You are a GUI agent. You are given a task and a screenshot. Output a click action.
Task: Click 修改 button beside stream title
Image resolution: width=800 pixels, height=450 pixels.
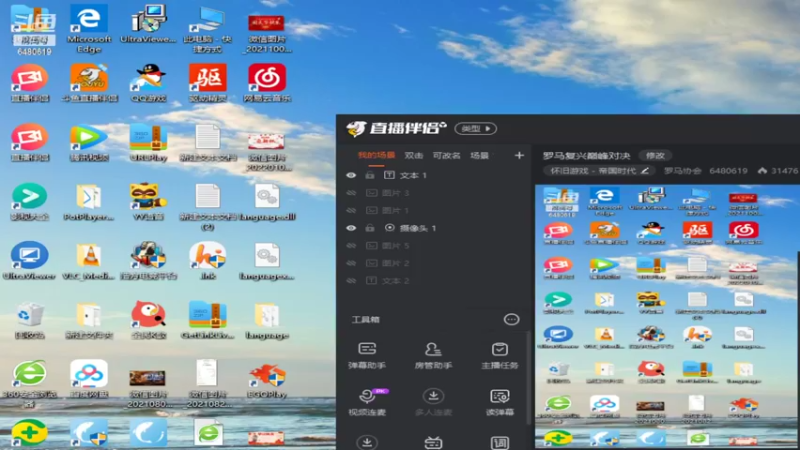pyautogui.click(x=655, y=156)
